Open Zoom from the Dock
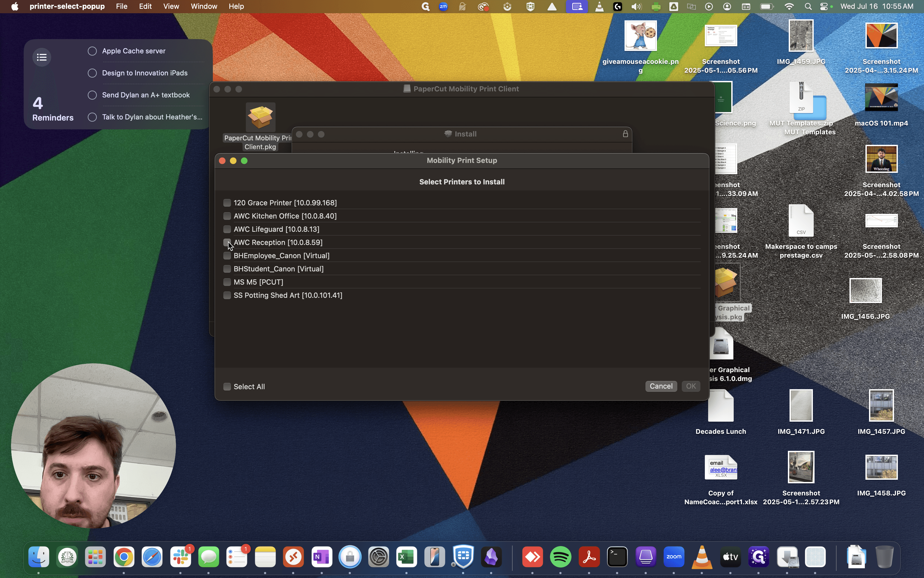The height and width of the screenshot is (578, 924). [674, 557]
